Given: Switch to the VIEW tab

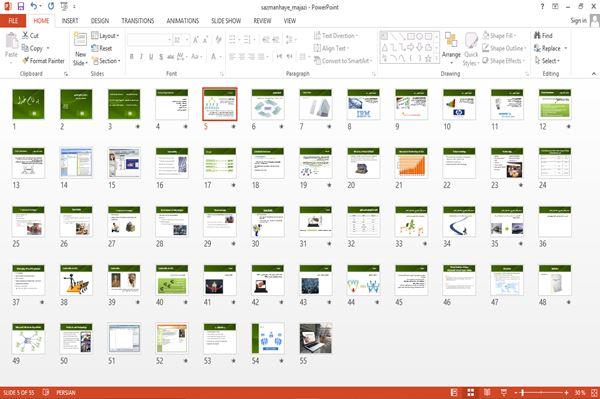Looking at the screenshot, I should 290,21.
